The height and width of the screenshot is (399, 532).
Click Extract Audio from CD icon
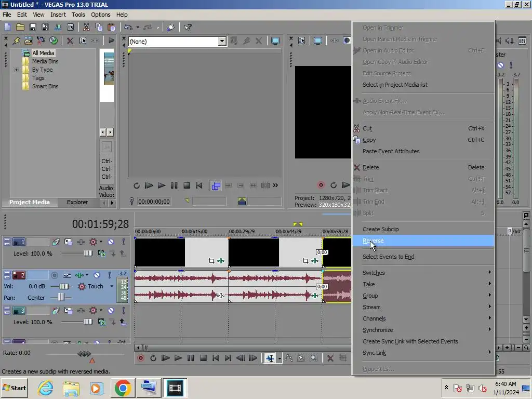coord(54,41)
